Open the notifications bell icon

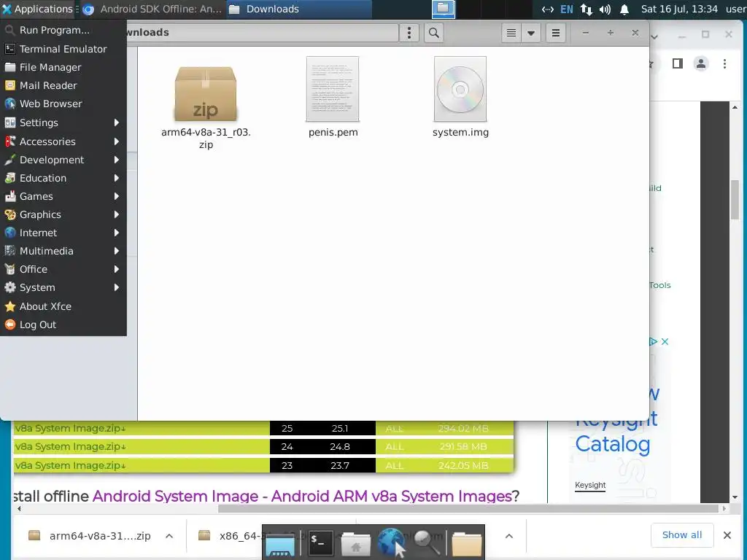pos(624,9)
